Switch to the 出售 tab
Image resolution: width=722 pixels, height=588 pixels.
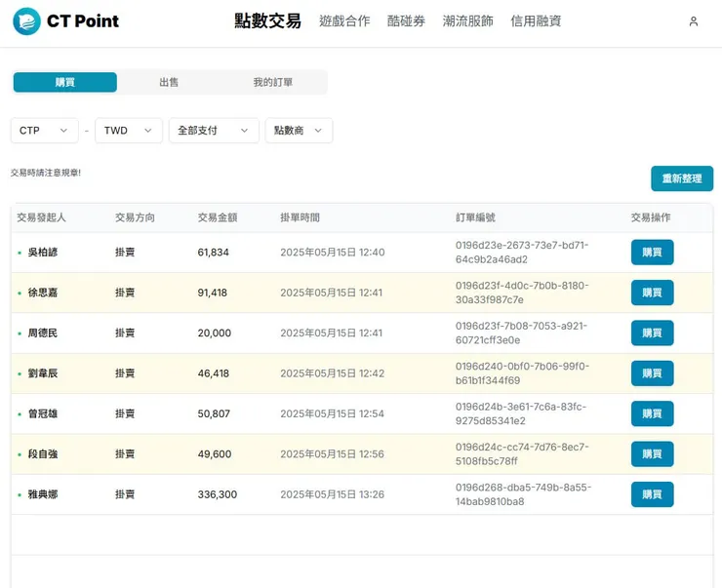click(x=169, y=83)
